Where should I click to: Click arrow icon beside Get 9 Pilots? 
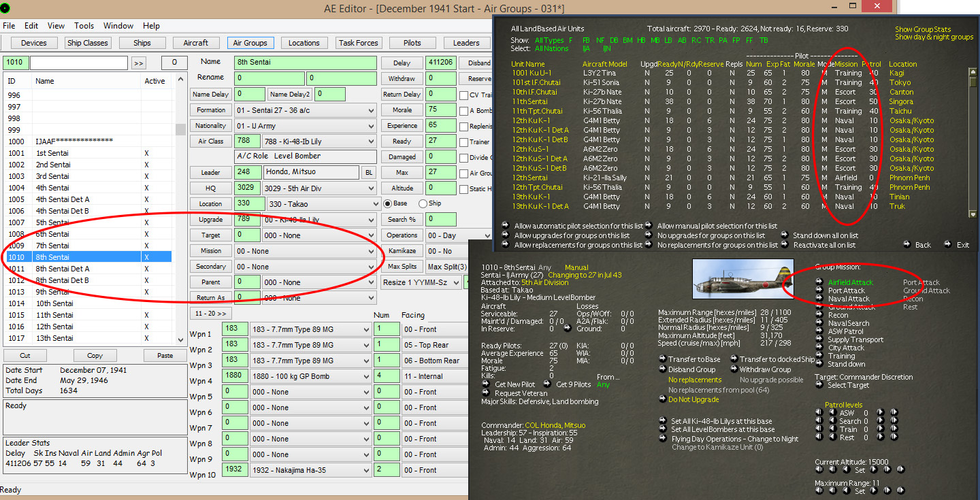547,384
